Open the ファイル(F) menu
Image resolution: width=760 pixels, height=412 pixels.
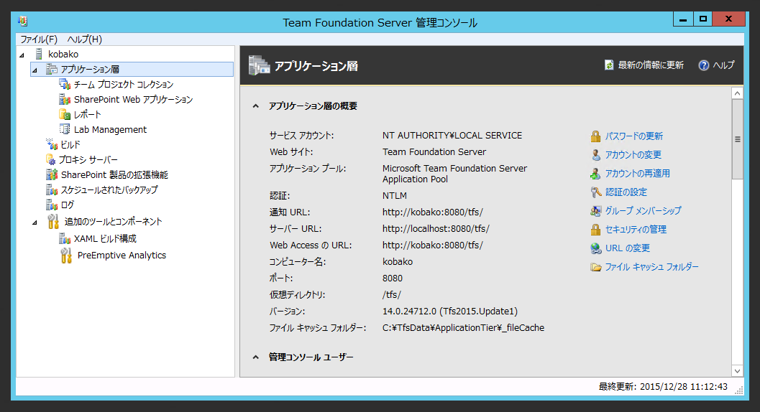[x=39, y=39]
